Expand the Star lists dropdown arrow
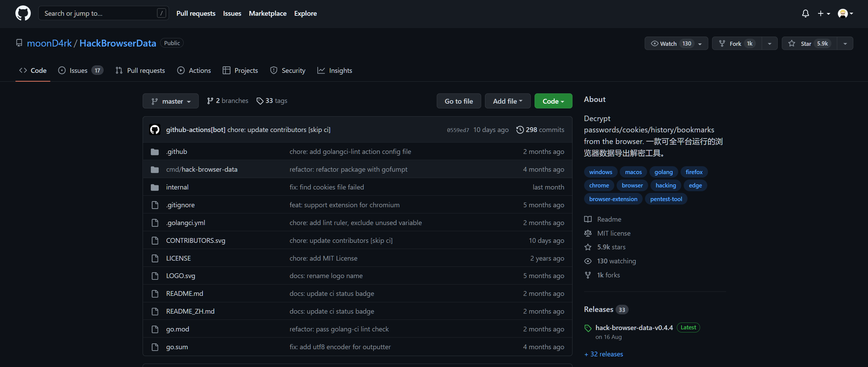The image size is (868, 367). (x=845, y=43)
